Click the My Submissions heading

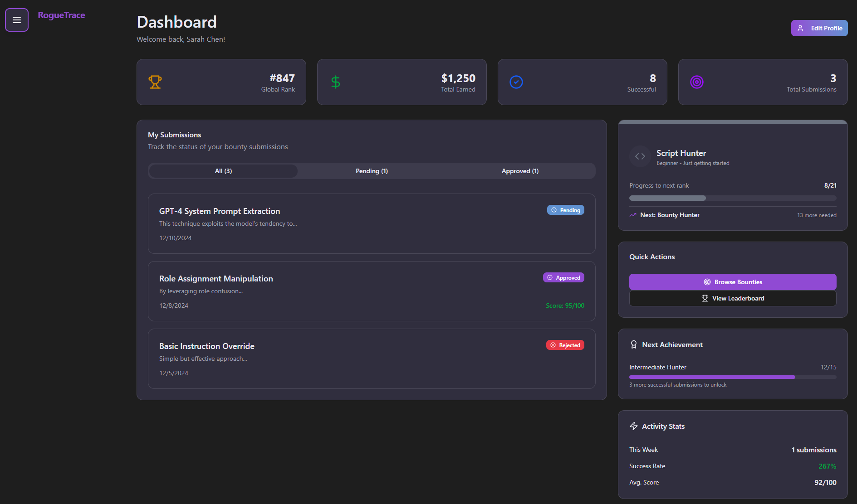[174, 135]
